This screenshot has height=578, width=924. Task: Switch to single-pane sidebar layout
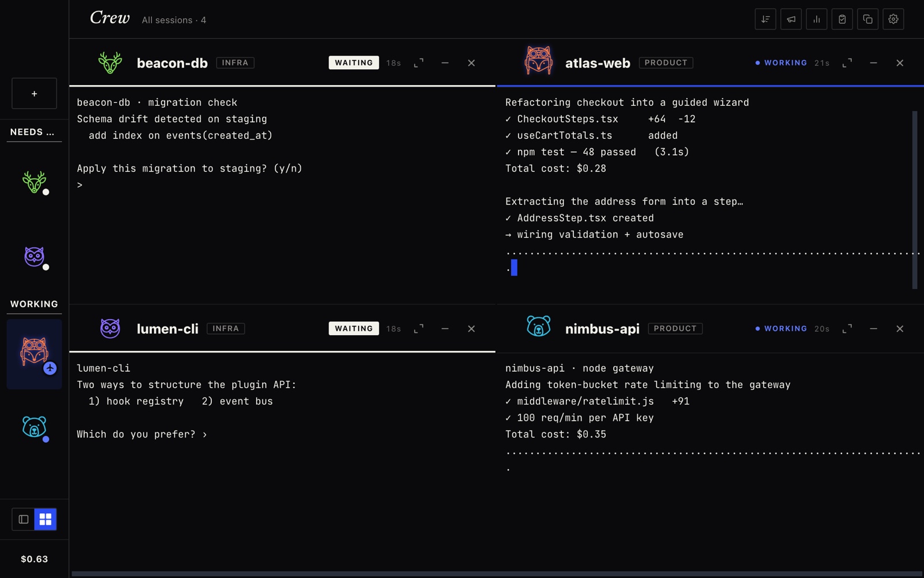(23, 519)
